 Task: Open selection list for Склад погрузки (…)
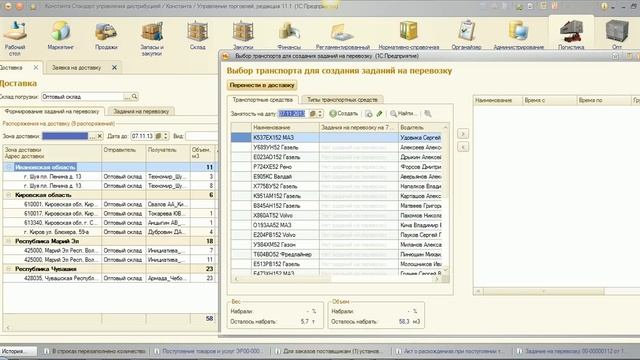click(x=127, y=97)
